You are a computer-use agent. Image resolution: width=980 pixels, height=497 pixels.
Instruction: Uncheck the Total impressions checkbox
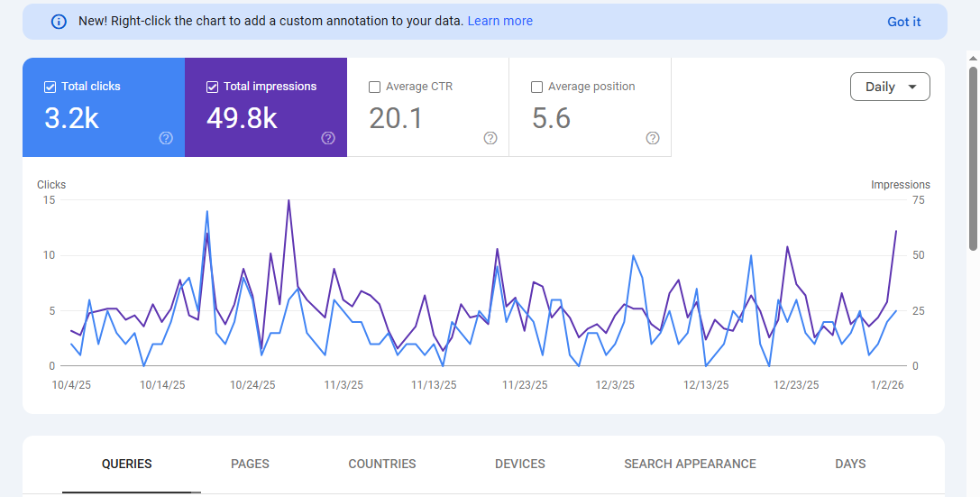[213, 87]
